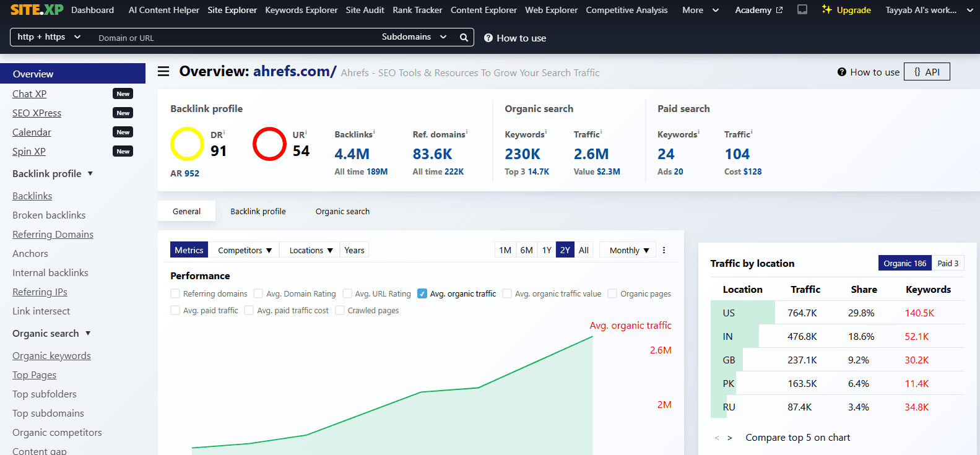Open the Competitors dropdown

[x=245, y=250]
